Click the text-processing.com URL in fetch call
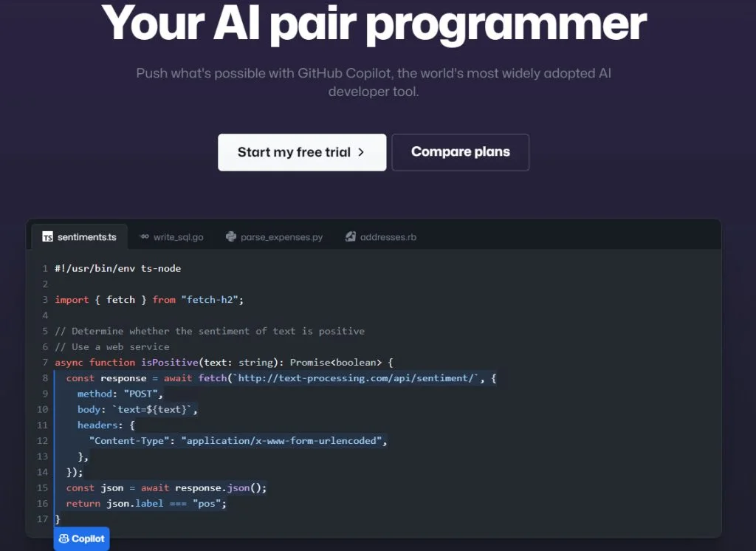 [x=356, y=377]
